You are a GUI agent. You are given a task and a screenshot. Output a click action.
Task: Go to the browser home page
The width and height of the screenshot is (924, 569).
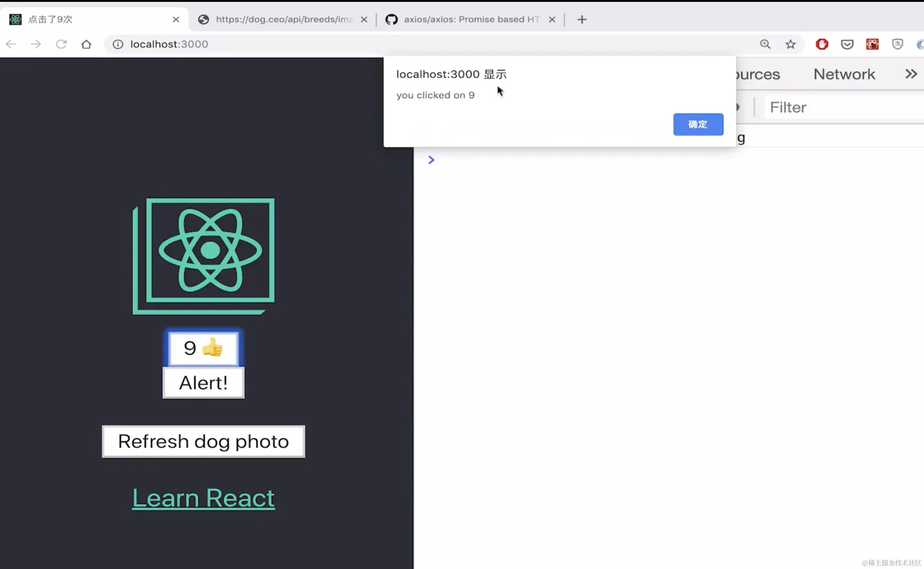86,44
